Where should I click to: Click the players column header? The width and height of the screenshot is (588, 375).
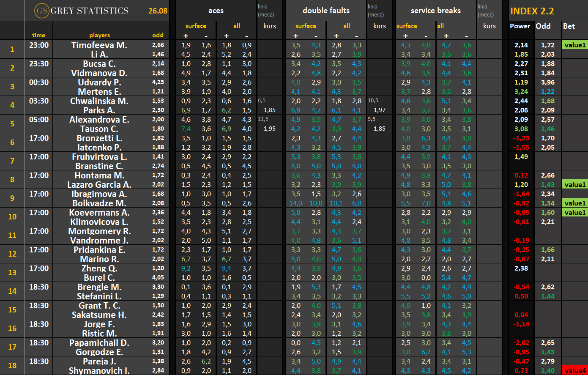click(100, 35)
